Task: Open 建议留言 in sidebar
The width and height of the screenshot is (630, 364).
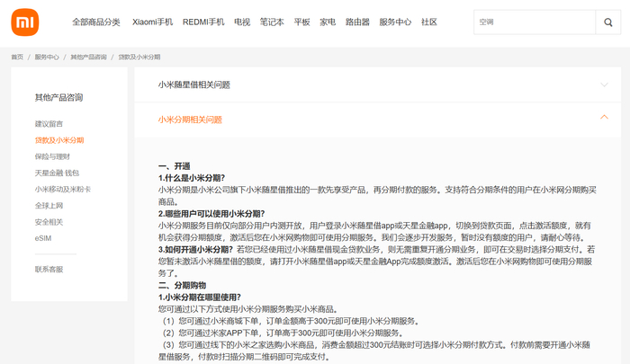Action: (49, 124)
